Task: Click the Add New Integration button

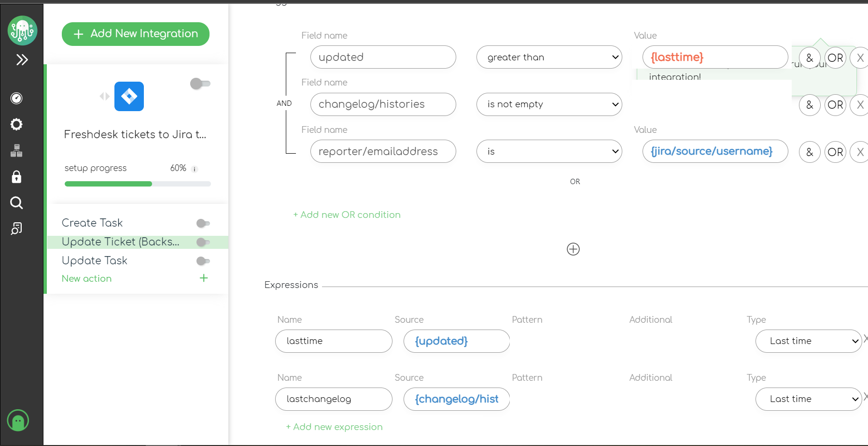Action: 135,34
